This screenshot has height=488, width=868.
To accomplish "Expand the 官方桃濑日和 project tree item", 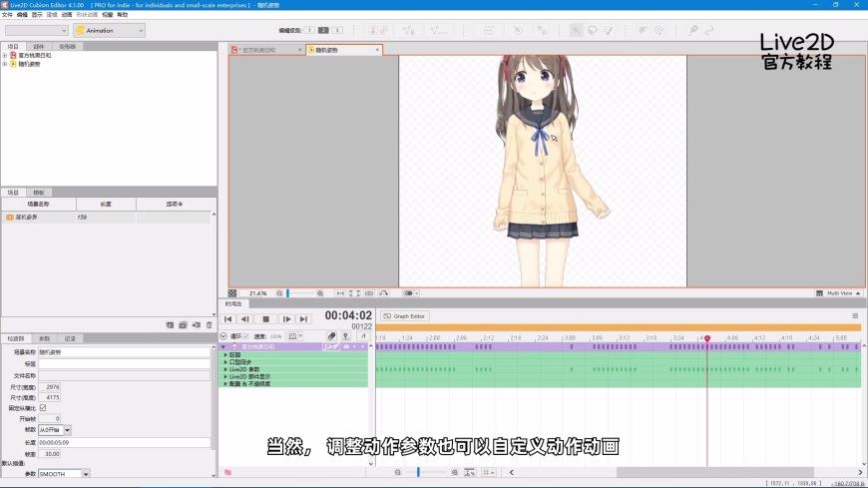I will point(5,56).
